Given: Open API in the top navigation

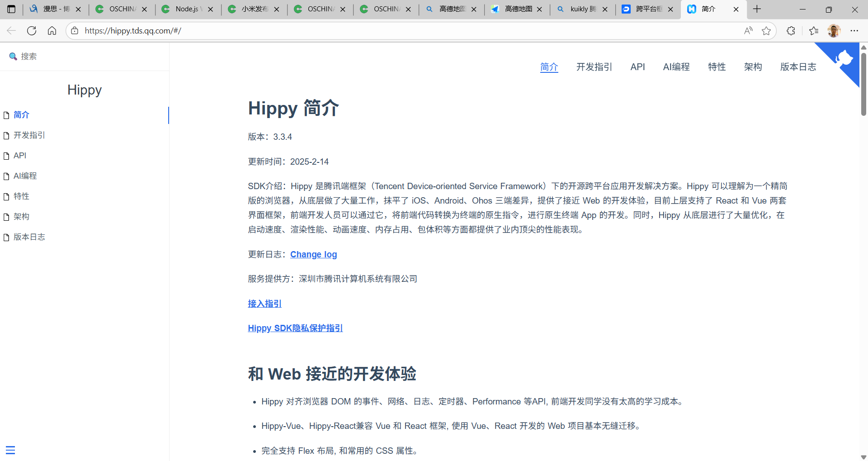Looking at the screenshot, I should point(638,67).
